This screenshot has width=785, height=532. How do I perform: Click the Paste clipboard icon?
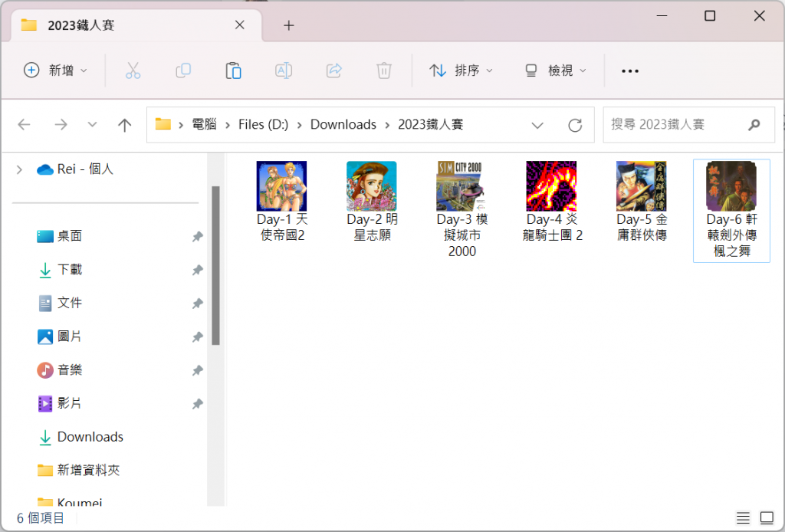(x=233, y=71)
